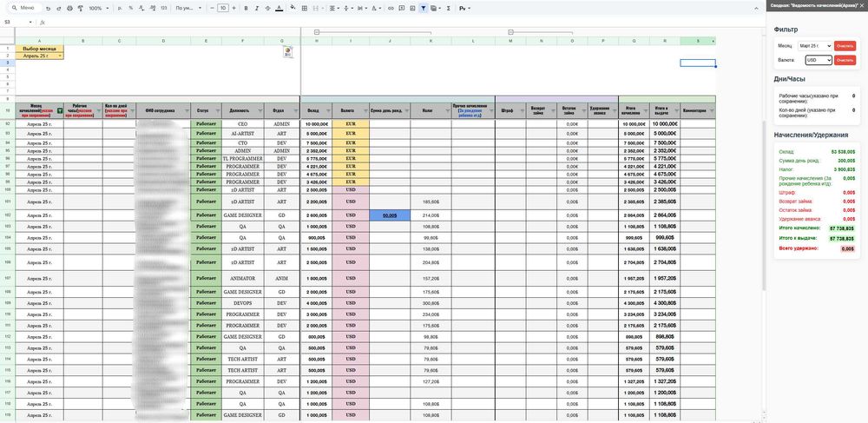Open filter arrow on Валюта header

[366, 111]
